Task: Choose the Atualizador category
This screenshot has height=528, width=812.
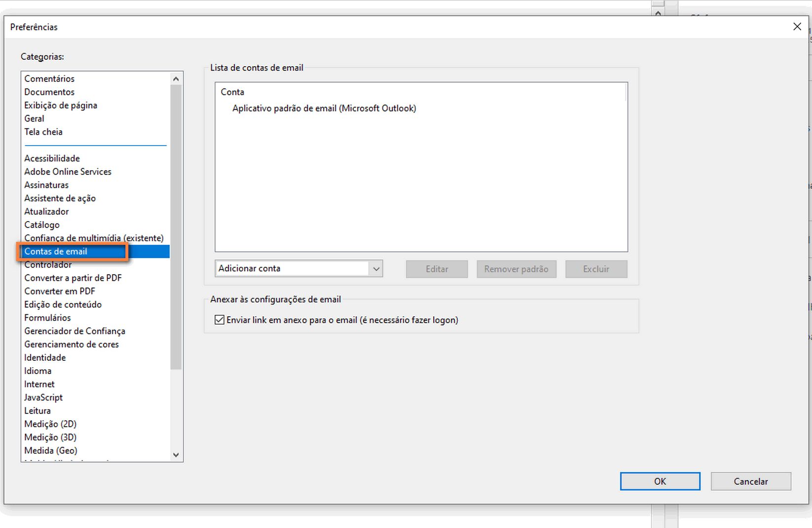Action: pos(46,212)
